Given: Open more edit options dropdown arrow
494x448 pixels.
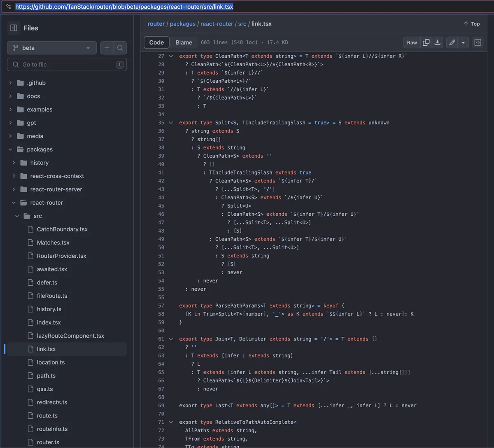Looking at the screenshot, I should [x=463, y=42].
